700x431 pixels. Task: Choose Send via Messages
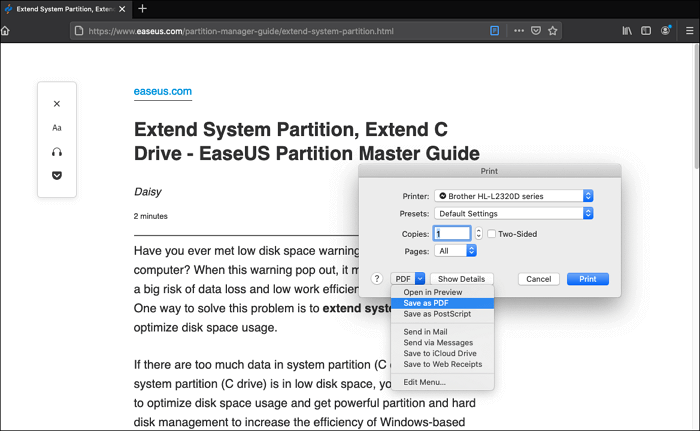(442, 343)
